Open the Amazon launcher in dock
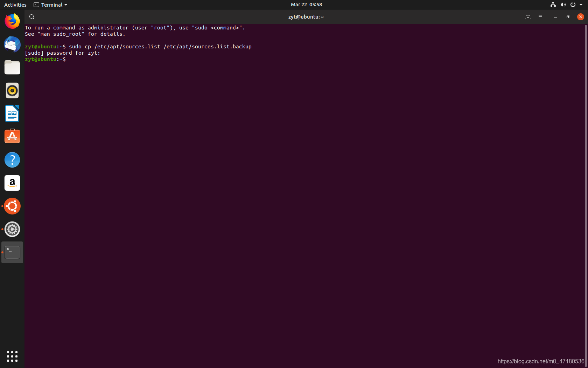The width and height of the screenshot is (588, 368). pyautogui.click(x=12, y=183)
